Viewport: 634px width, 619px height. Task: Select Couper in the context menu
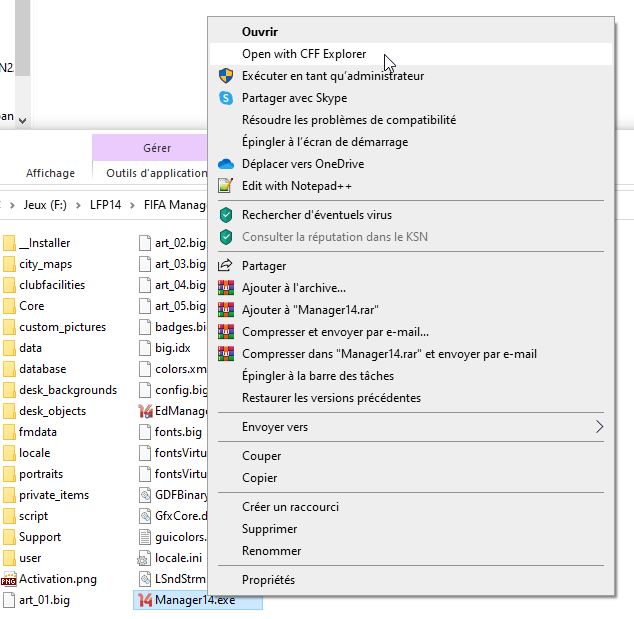411,456
